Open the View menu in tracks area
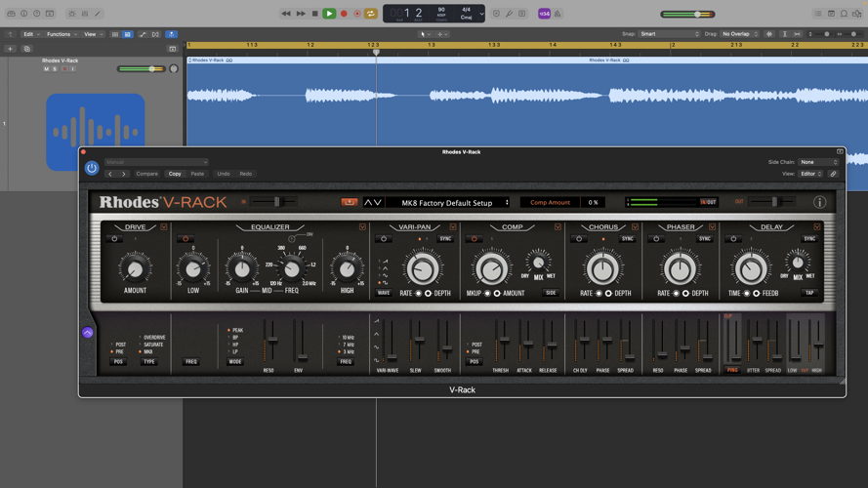868x488 pixels. pos(92,34)
